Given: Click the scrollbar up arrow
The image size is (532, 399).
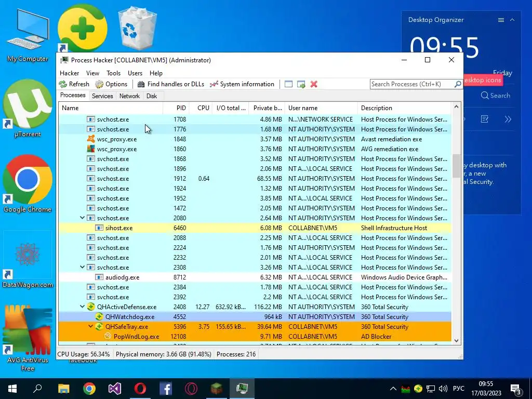Looking at the screenshot, I should click(x=456, y=107).
